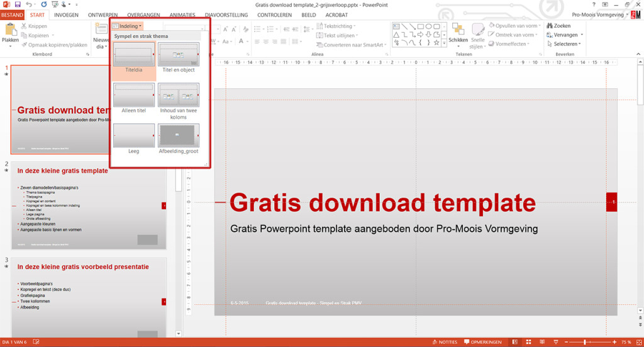Click the zoom slider handle

(586, 342)
